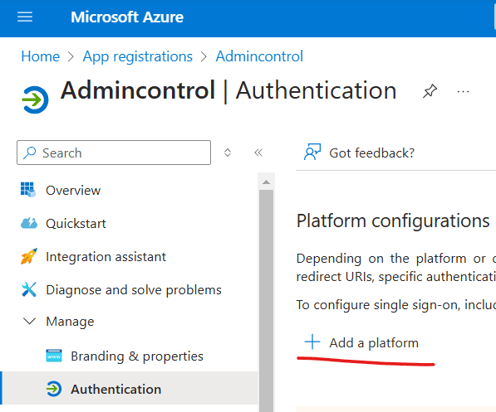Viewport: 496px width, 412px height.
Task: Open the hamburger portal menu
Action: [25, 17]
